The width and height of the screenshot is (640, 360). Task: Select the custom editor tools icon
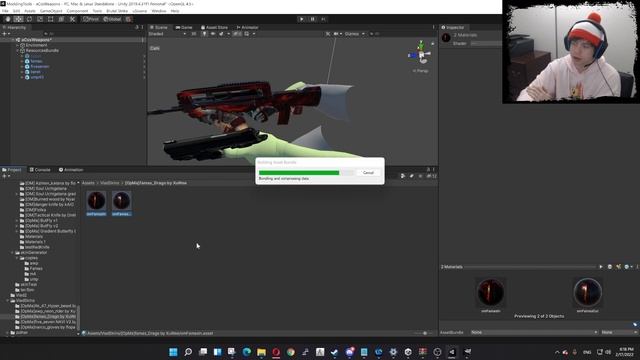(x=72, y=19)
